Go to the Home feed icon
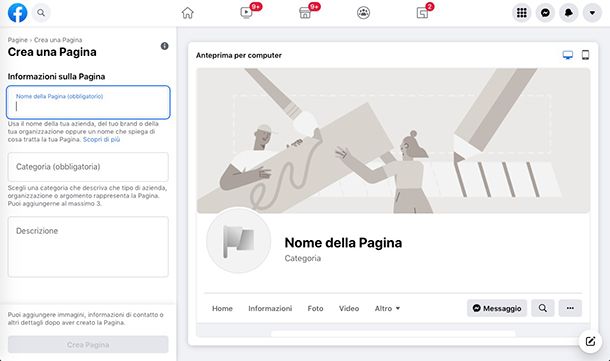This screenshot has width=610, height=361. pyautogui.click(x=188, y=13)
